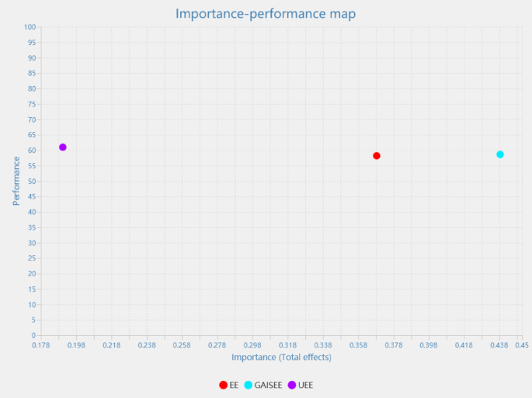
Task: Click the red EE data point
Action: (x=377, y=156)
